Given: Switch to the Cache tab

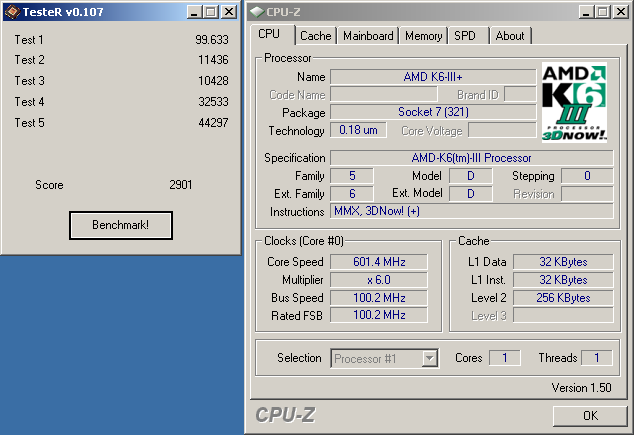Looking at the screenshot, I should [315, 36].
